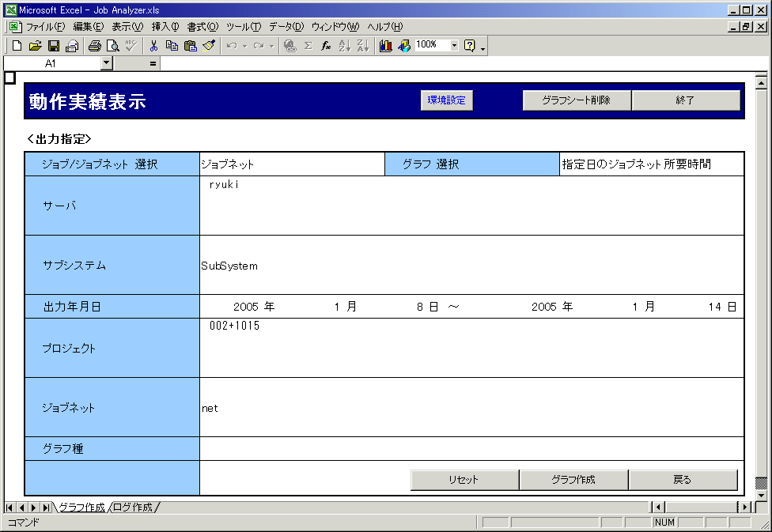Image resolution: width=772 pixels, height=532 pixels.
Task: Select the ジョブネット selection cell
Action: click(292, 164)
